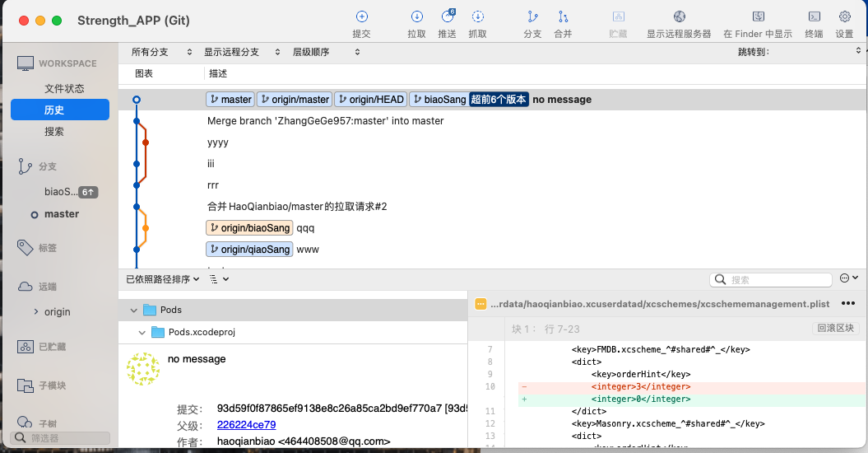Click the three-dot menu beside plist filename

848,303
